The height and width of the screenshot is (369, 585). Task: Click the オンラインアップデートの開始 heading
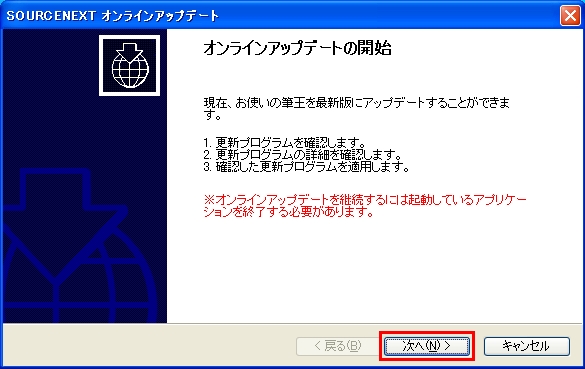(x=297, y=49)
